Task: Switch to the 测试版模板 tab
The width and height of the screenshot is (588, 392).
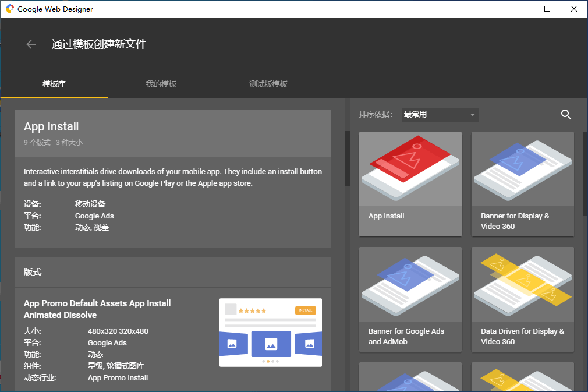Action: coord(268,83)
